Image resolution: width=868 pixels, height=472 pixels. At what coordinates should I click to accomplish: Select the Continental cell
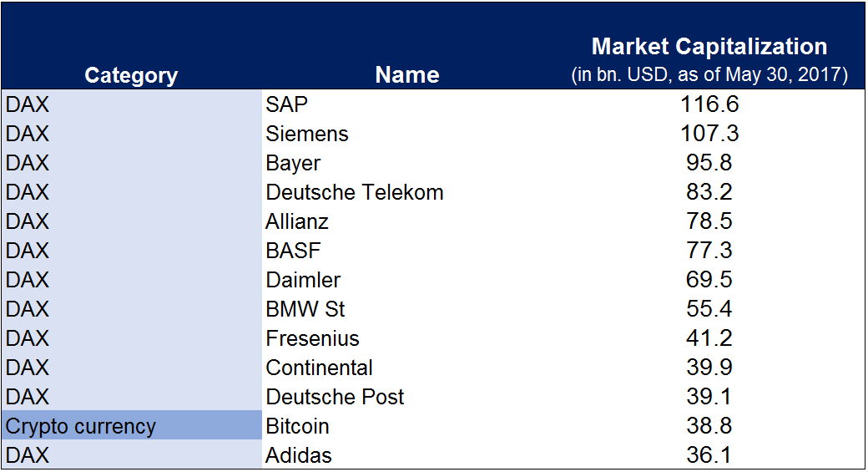click(319, 368)
